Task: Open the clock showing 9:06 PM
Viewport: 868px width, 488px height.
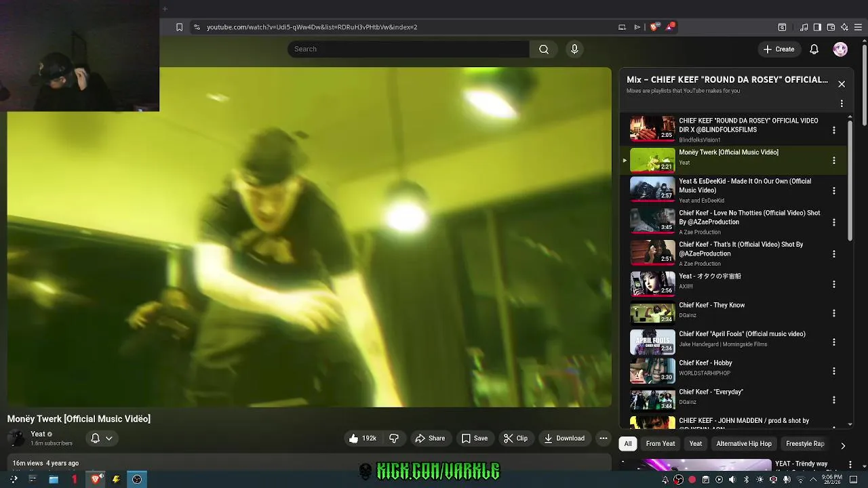Action: [832, 480]
